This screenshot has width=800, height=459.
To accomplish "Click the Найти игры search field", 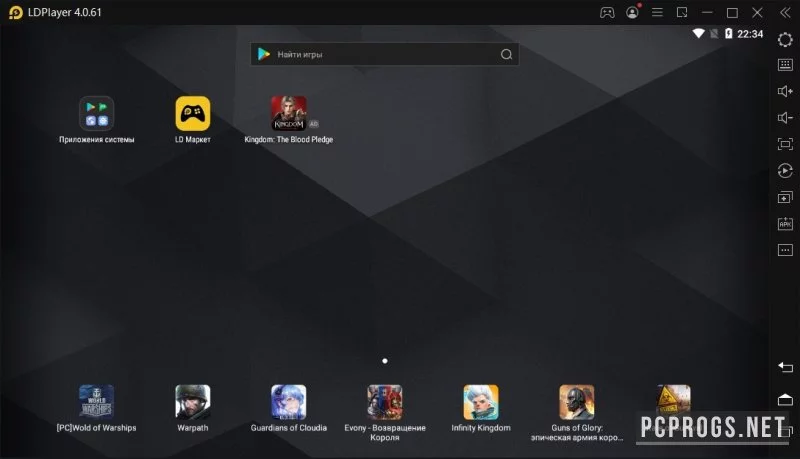I will coord(385,54).
